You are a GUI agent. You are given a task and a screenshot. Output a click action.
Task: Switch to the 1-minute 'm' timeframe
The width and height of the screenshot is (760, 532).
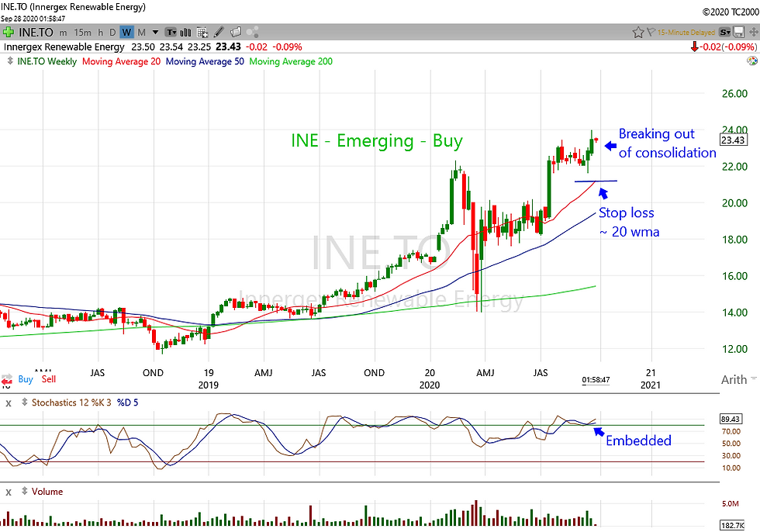(x=63, y=33)
